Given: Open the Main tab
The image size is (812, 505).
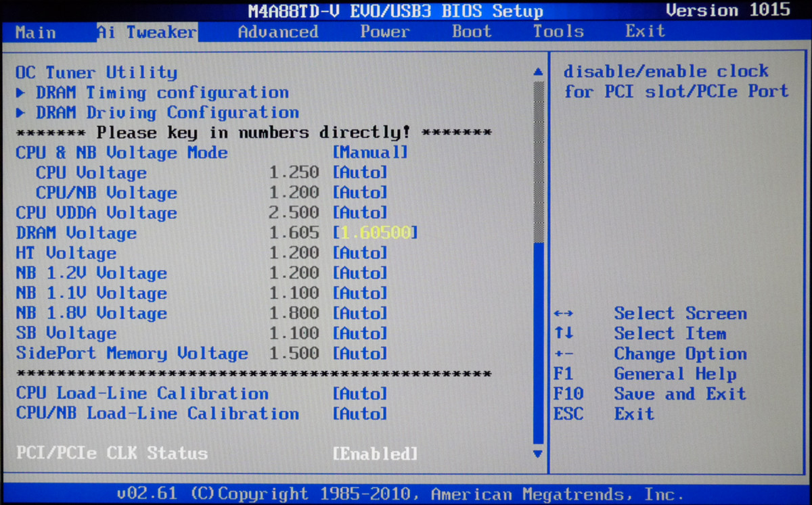Looking at the screenshot, I should pos(35,32).
